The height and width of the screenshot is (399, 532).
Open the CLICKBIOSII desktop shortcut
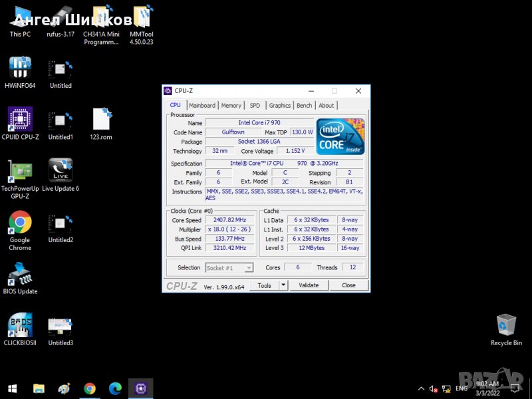(20, 326)
